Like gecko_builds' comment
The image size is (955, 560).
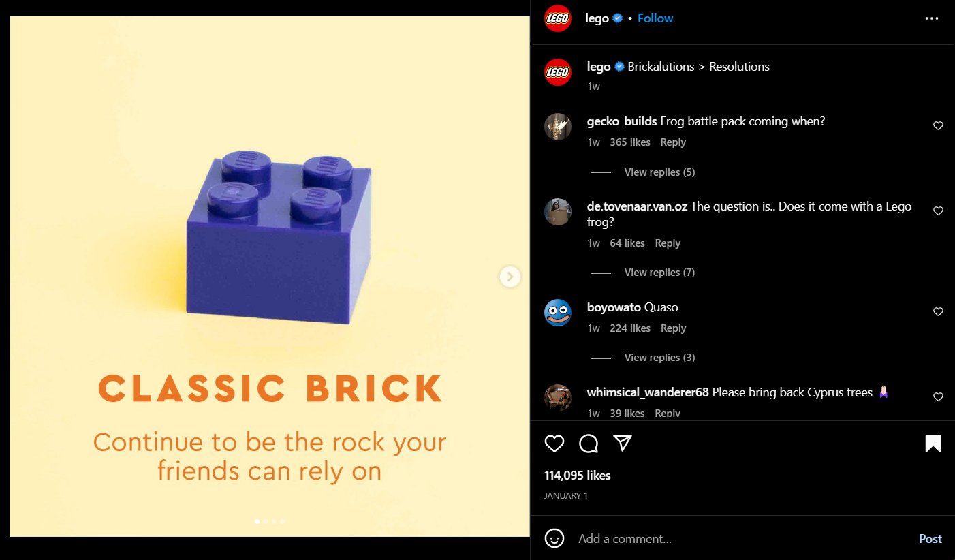point(938,126)
